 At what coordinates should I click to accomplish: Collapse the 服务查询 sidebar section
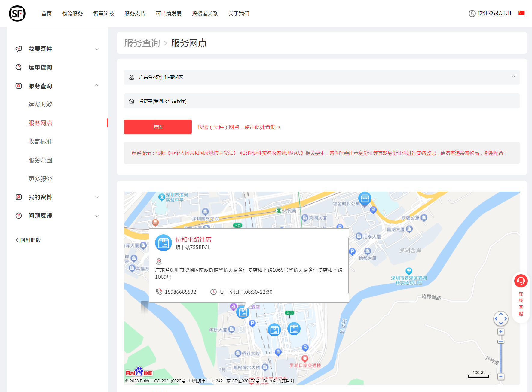coord(97,86)
